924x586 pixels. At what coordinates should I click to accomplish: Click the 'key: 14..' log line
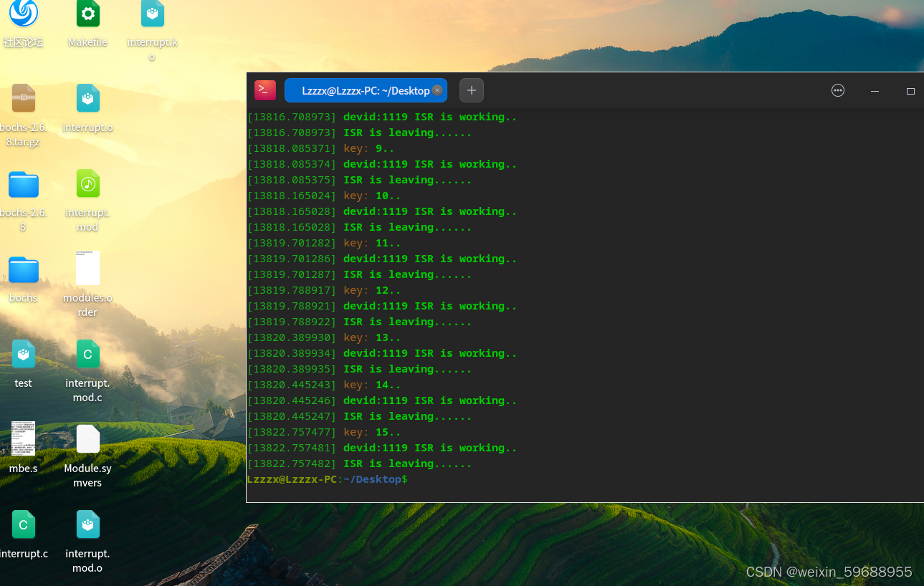coord(324,385)
